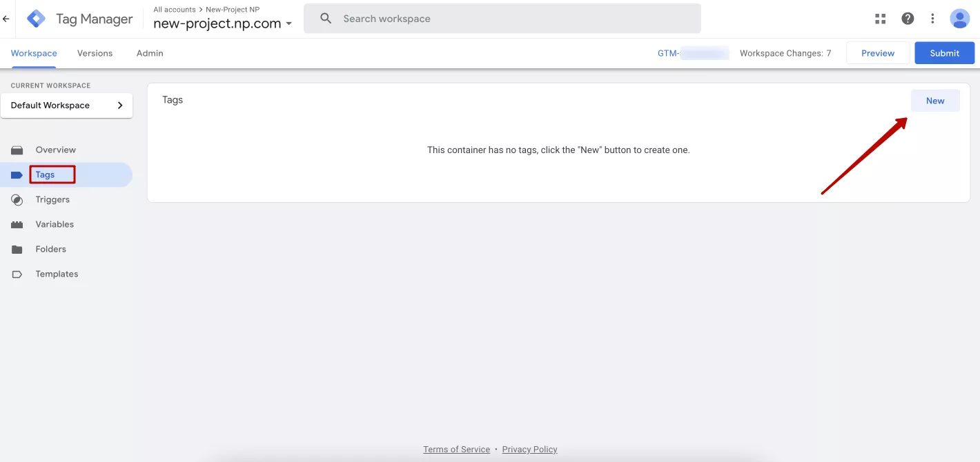
Task: Click the Tags label icon in sidebar
Action: point(17,175)
